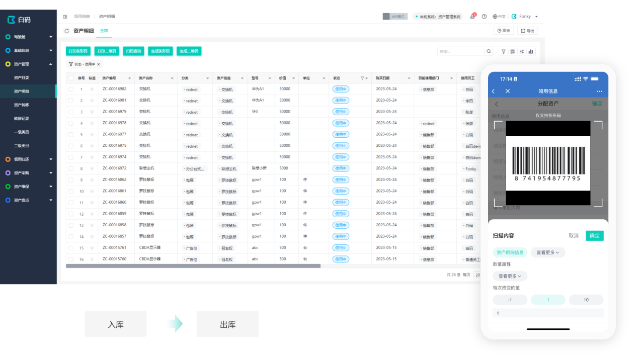This screenshot has width=644, height=362.
Task: Click the 出库 box at bottom
Action: point(227,324)
